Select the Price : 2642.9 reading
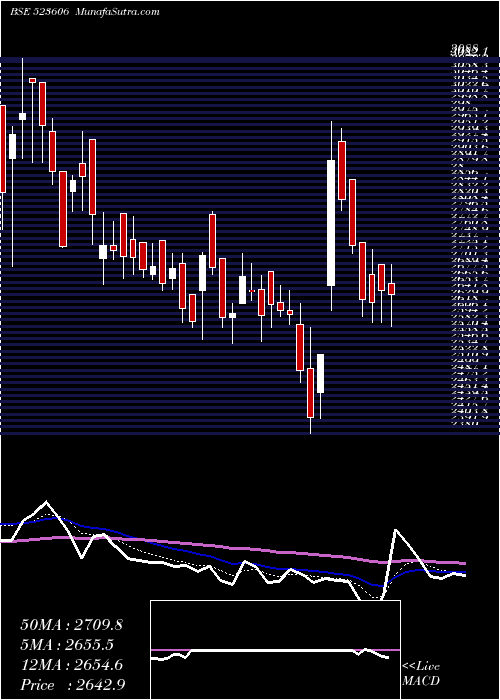The height and width of the screenshot is (700, 500). pyautogui.click(x=72, y=684)
